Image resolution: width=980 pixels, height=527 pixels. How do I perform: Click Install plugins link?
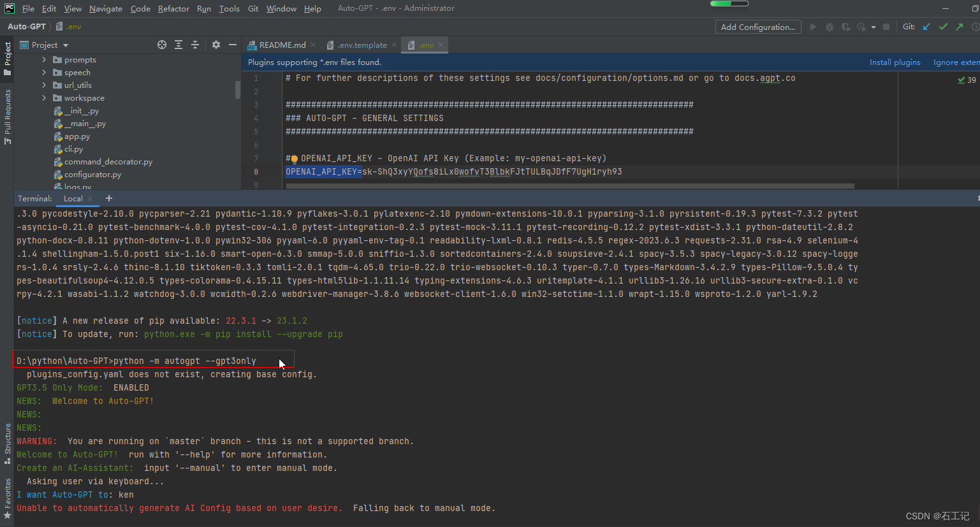click(x=895, y=62)
